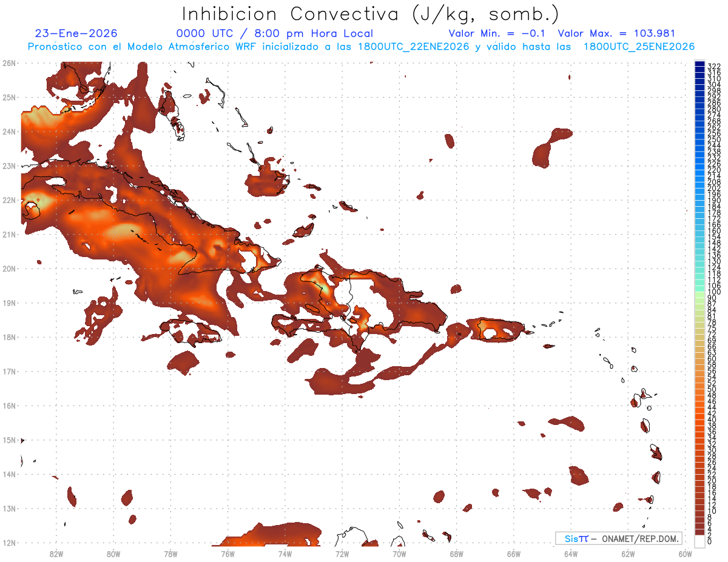Click the 19N latitude axis label

pyautogui.click(x=9, y=303)
